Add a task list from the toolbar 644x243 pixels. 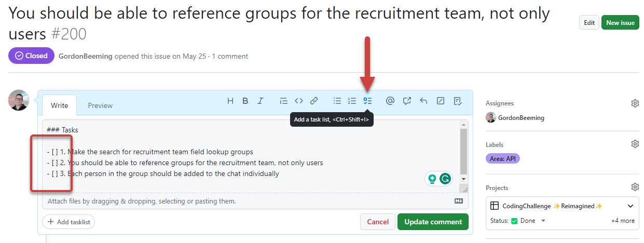tap(367, 101)
